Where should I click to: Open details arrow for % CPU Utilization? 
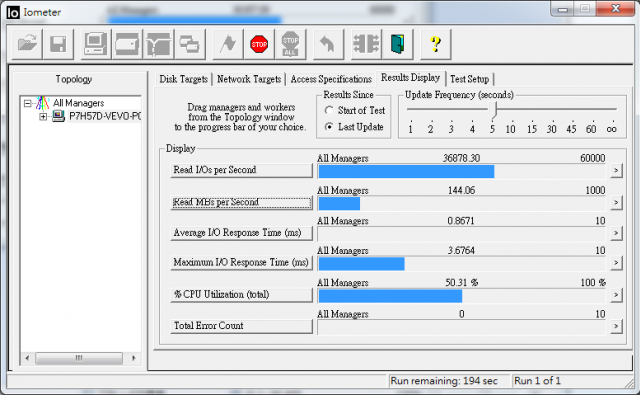click(x=616, y=295)
